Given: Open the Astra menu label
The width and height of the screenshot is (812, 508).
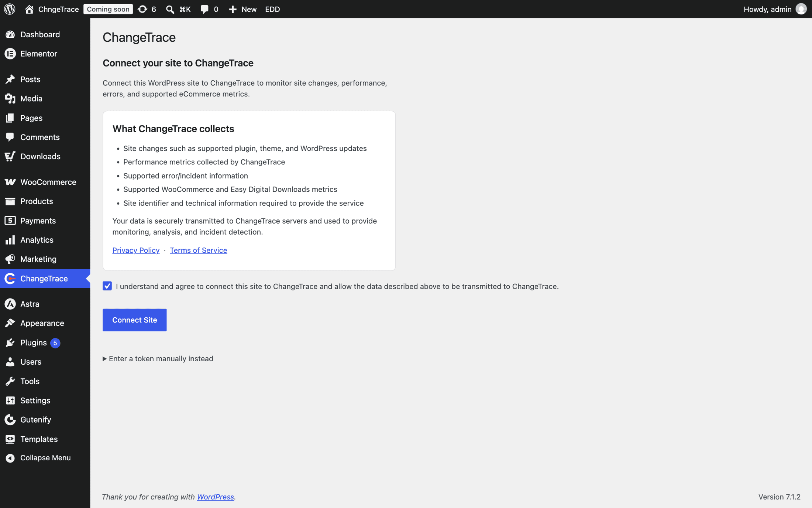Looking at the screenshot, I should click(30, 304).
